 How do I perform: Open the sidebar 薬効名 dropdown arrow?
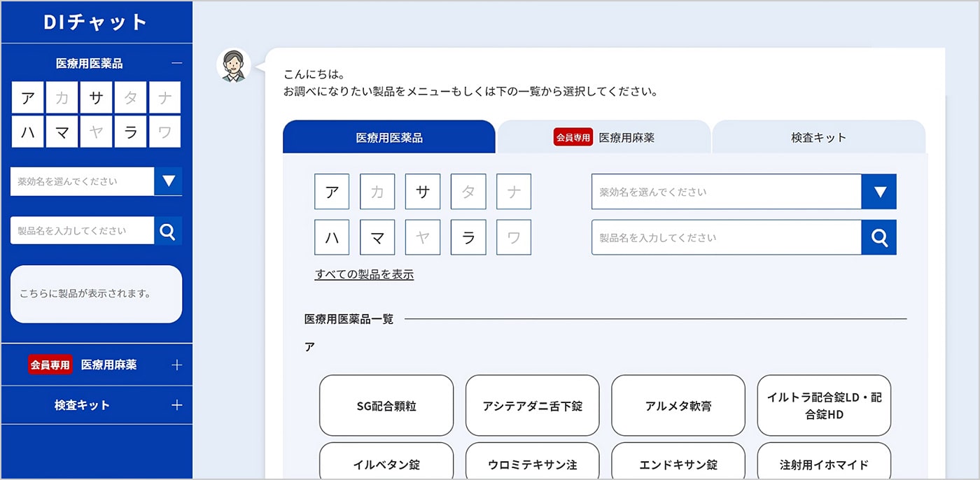(168, 181)
